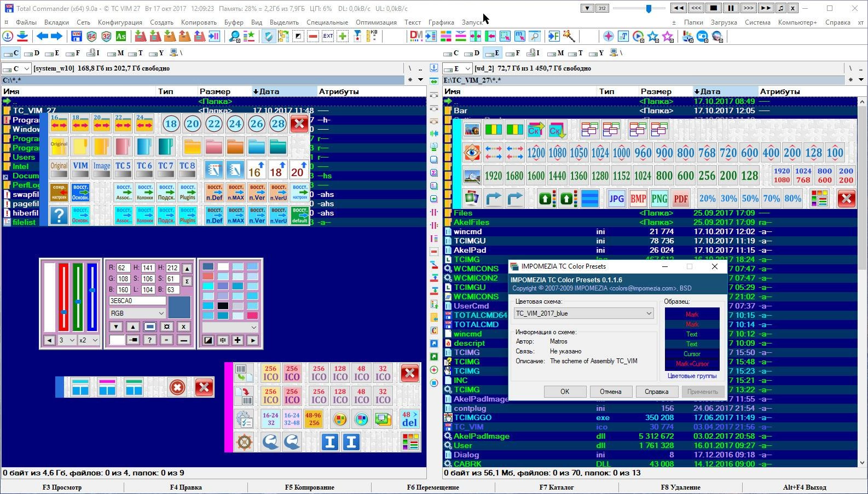868x494 pixels.
Task: Click OK in the Color Presets dialog
Action: (565, 392)
